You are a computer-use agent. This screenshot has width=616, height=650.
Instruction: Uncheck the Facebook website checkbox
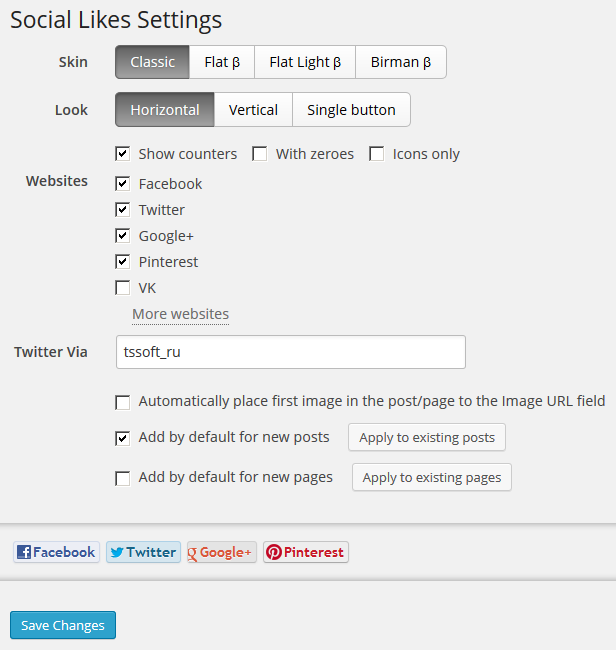(123, 184)
